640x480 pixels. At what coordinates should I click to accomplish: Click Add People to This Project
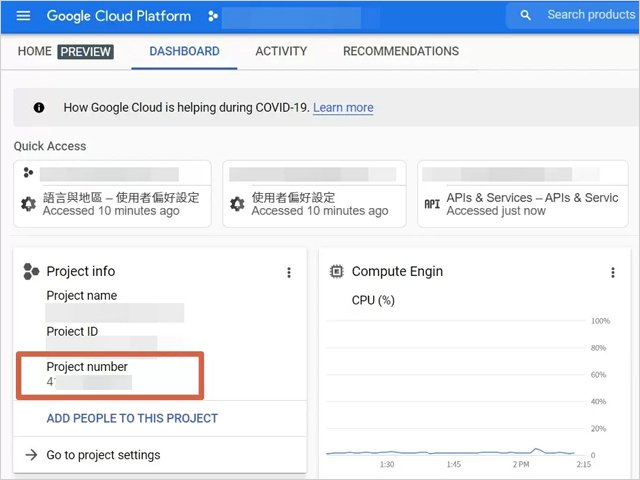pos(132,418)
